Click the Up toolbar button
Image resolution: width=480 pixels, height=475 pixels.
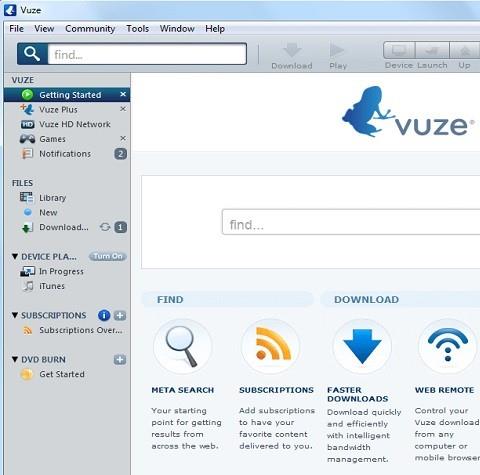click(x=465, y=51)
